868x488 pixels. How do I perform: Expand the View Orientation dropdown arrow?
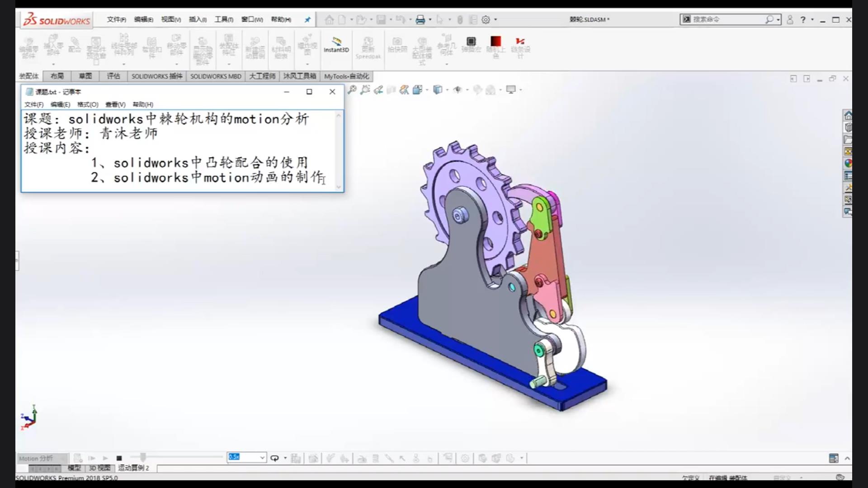(427, 90)
